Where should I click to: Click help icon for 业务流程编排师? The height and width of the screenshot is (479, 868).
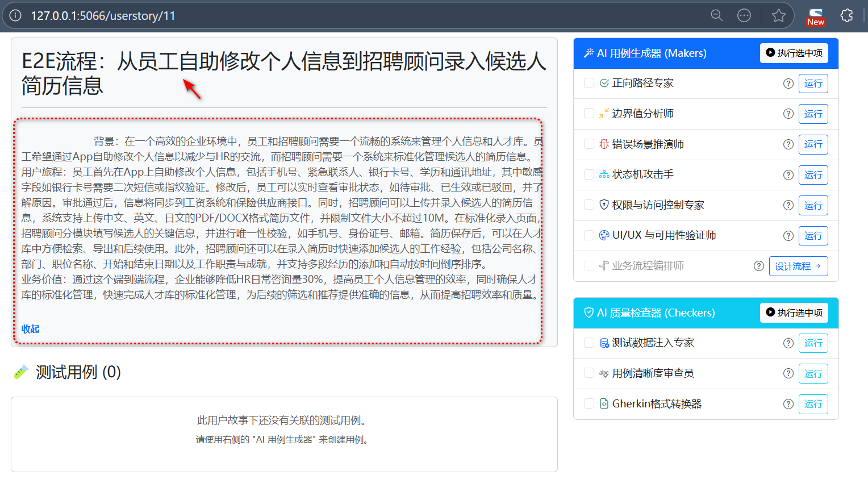tap(759, 266)
